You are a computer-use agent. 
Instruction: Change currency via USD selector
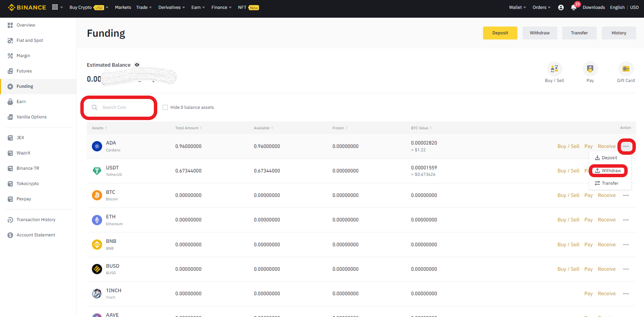click(x=634, y=7)
